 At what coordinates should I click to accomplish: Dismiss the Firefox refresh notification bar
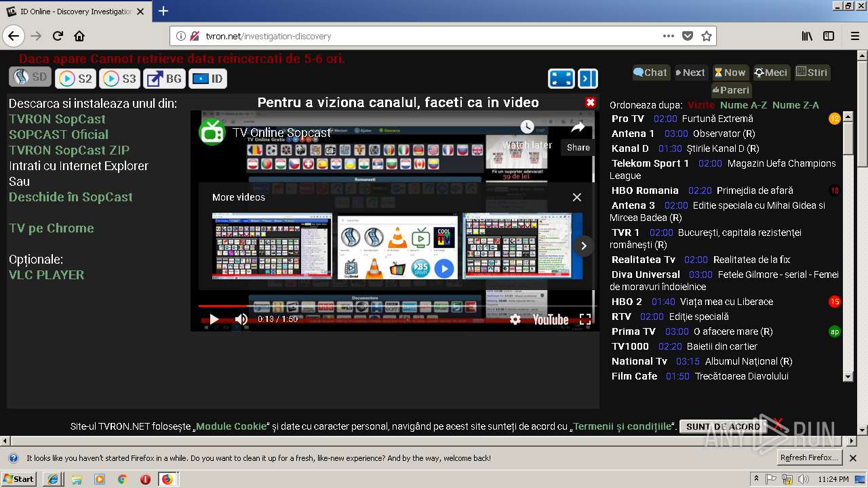[853, 458]
